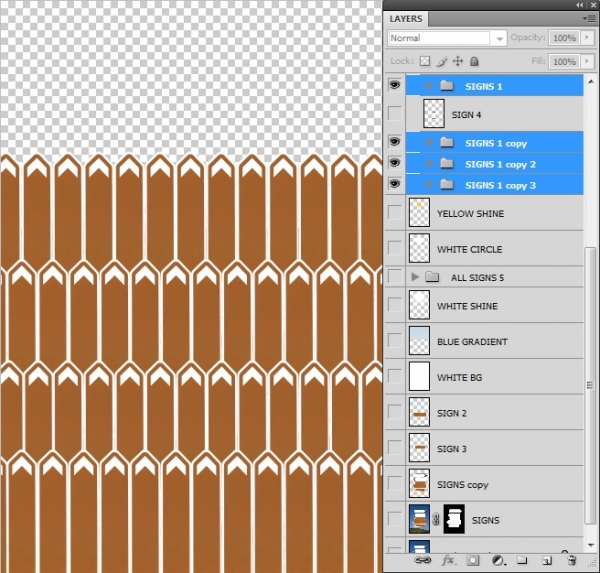The height and width of the screenshot is (573, 600).
Task: Select the SIGNS layer mask thumbnail
Action: click(454, 519)
